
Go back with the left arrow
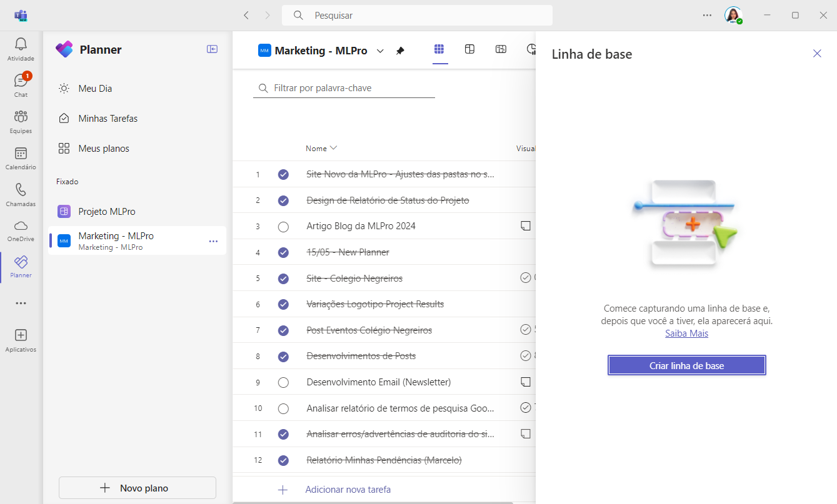246,15
